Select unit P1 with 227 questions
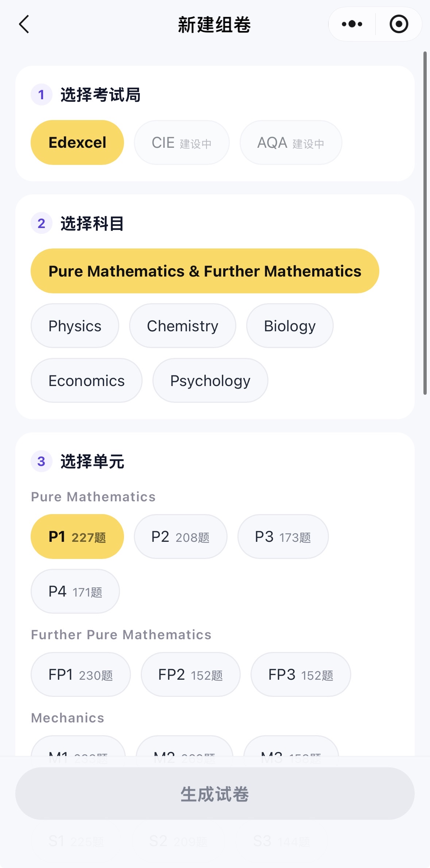The height and width of the screenshot is (868, 430). click(77, 537)
